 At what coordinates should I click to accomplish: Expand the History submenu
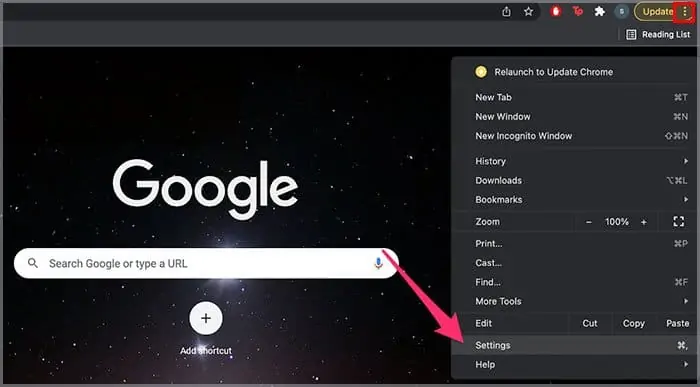coord(575,161)
